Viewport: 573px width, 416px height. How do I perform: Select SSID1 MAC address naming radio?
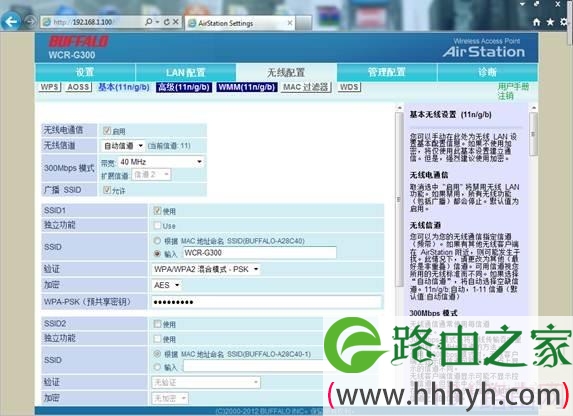click(x=157, y=241)
